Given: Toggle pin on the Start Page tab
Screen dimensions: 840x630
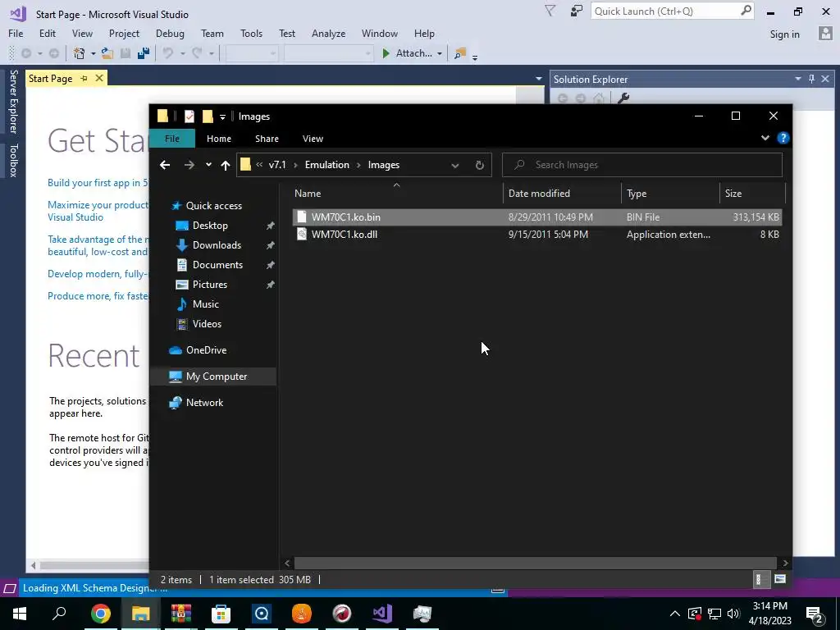Looking at the screenshot, I should [84, 78].
